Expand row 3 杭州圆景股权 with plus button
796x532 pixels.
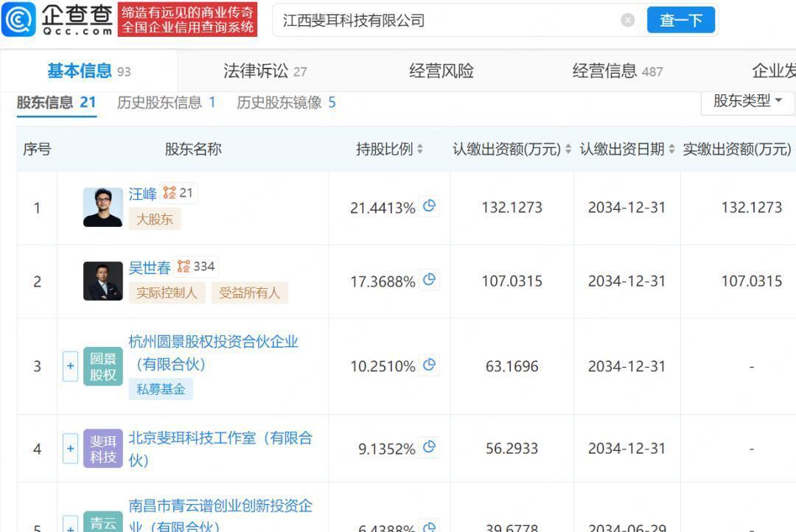tap(71, 366)
